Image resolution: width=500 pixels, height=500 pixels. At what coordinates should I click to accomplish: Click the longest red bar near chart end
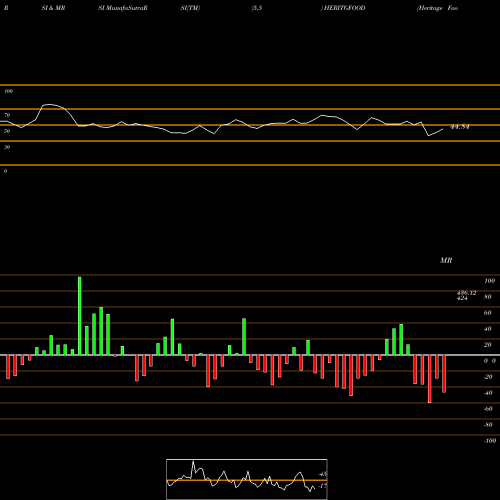(x=430, y=379)
